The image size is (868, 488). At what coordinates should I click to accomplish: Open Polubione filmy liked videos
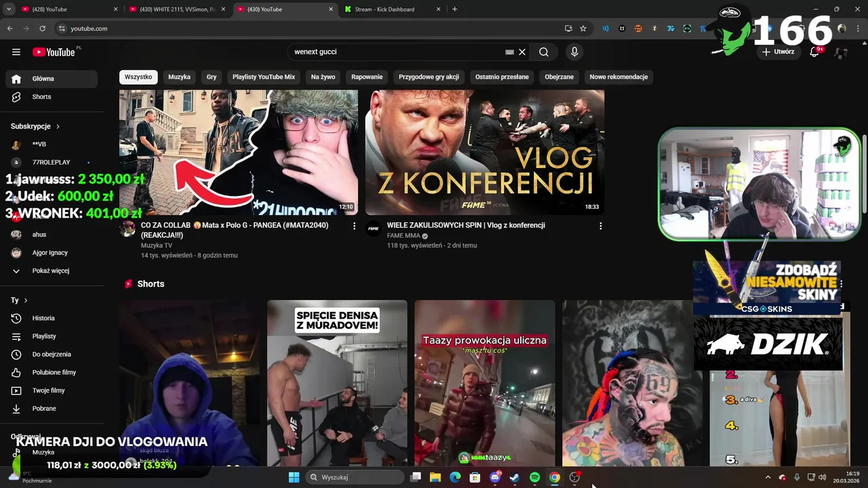coord(52,372)
